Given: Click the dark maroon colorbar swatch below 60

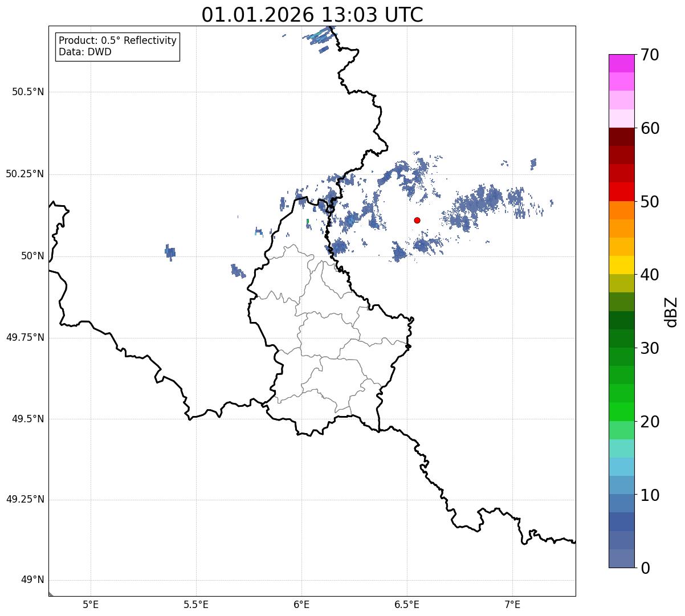Looking at the screenshot, I should (x=622, y=137).
